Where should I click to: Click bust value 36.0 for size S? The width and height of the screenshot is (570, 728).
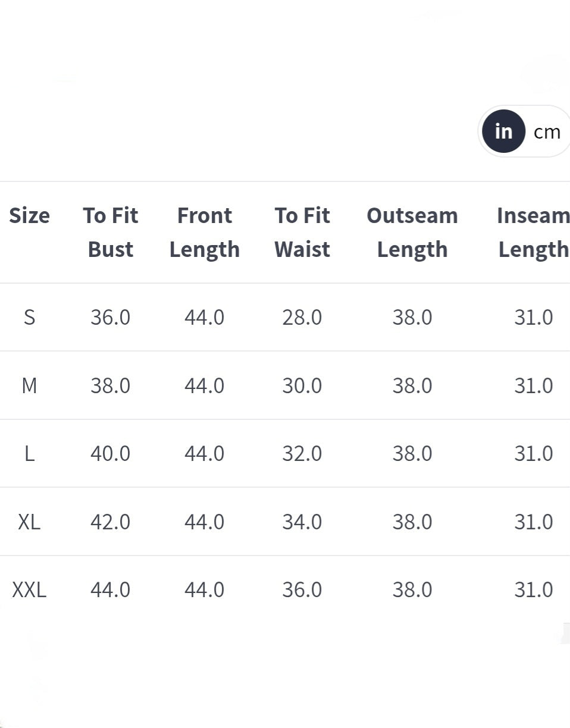click(111, 317)
